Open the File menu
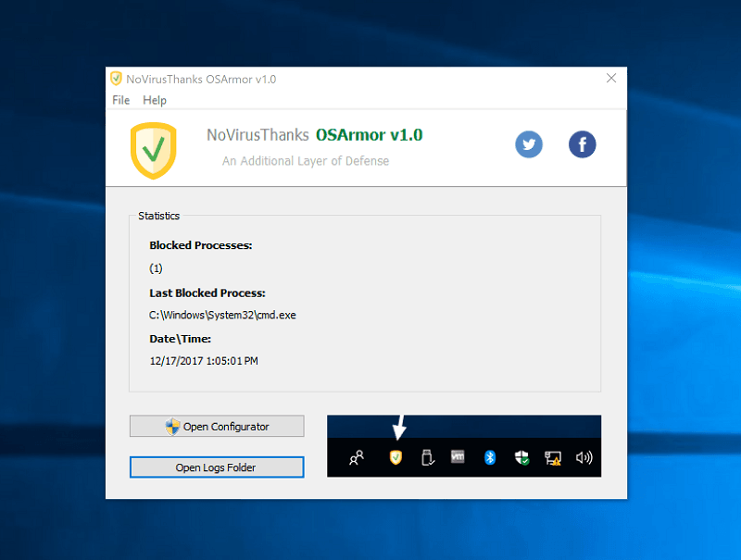 pos(121,100)
